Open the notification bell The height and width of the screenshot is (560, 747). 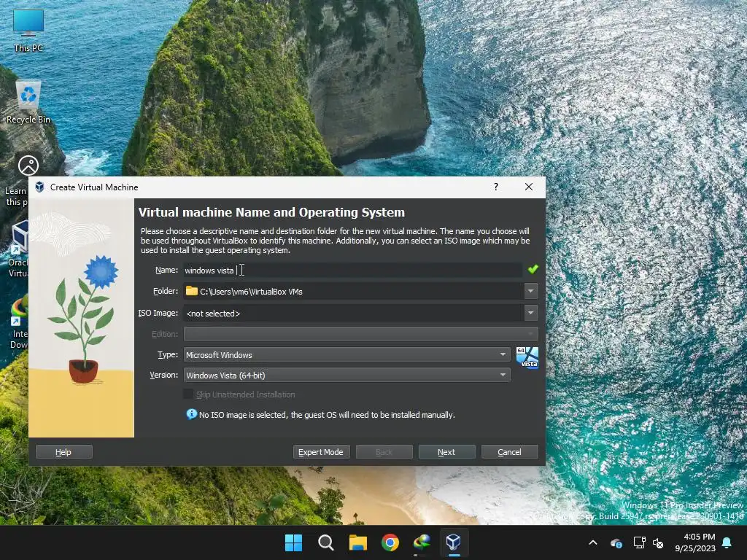click(x=727, y=542)
